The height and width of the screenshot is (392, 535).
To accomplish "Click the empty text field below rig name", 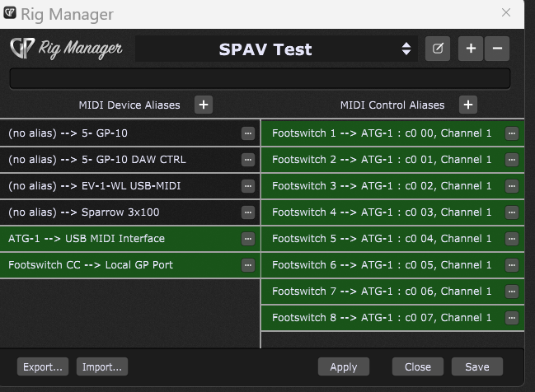I will click(x=260, y=78).
